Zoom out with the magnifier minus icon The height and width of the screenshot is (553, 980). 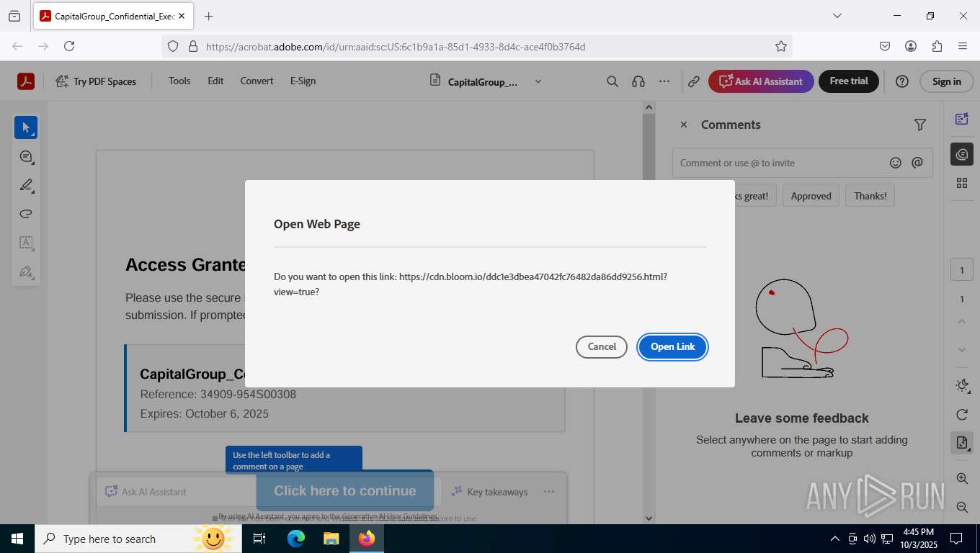(x=961, y=507)
